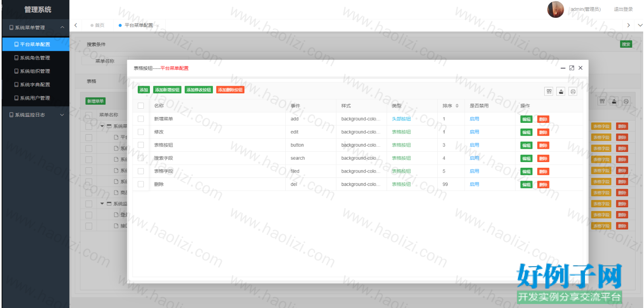Check the 新增菜单 row checkbox
The height and width of the screenshot is (308, 644).
(141, 119)
